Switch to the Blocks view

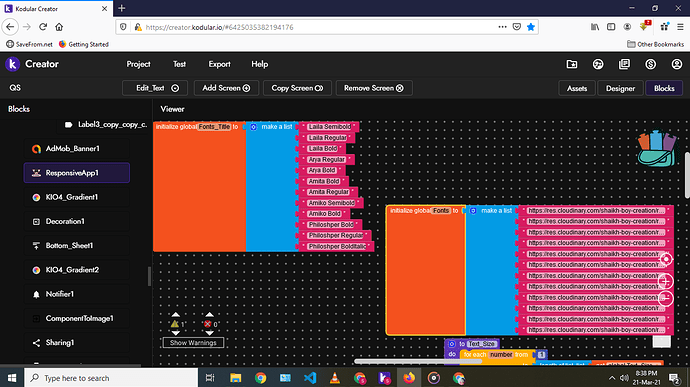pyautogui.click(x=664, y=88)
